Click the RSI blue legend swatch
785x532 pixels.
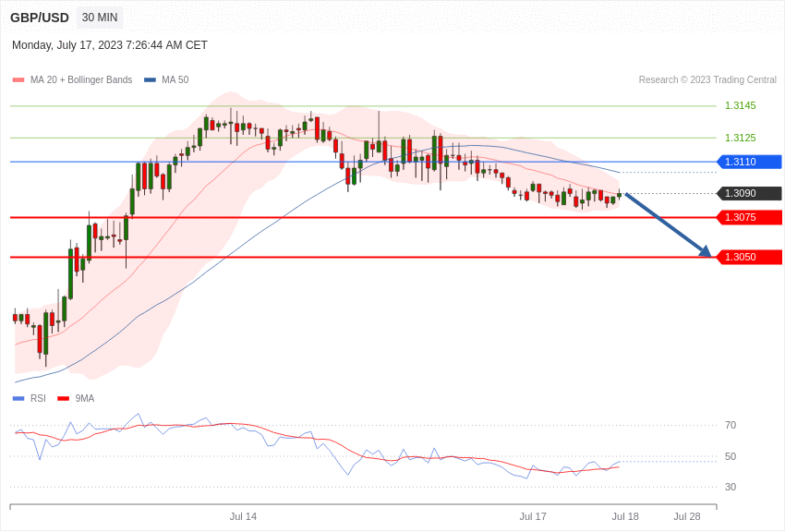coord(18,399)
